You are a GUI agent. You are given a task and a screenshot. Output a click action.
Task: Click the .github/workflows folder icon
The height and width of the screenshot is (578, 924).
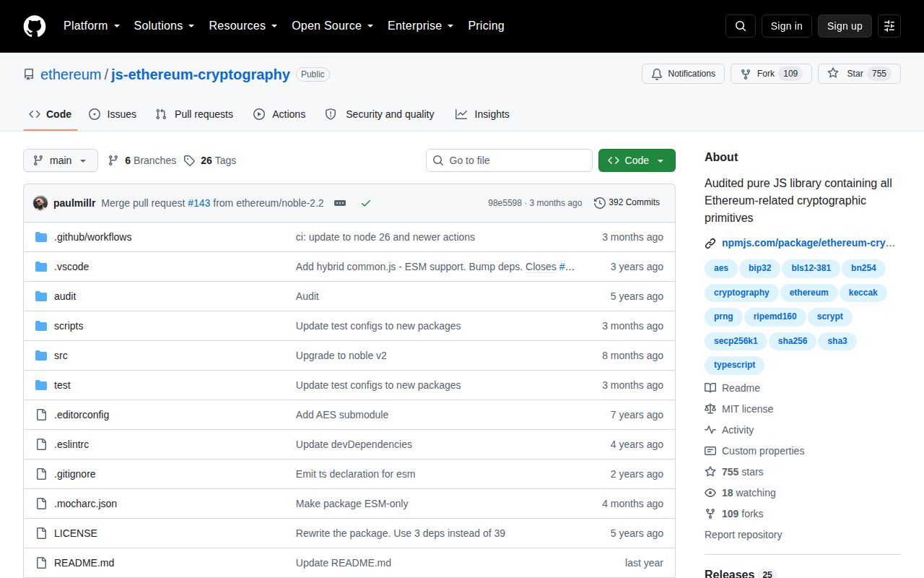pos(41,237)
